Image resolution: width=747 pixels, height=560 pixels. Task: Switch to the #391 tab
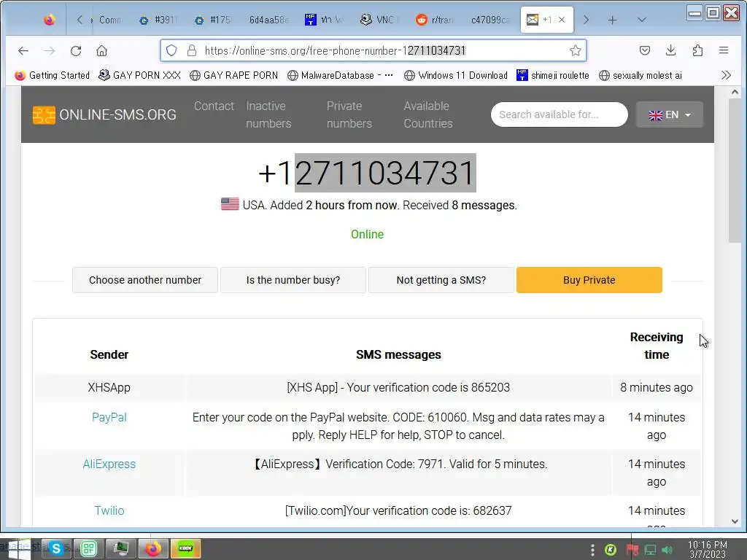point(160,20)
